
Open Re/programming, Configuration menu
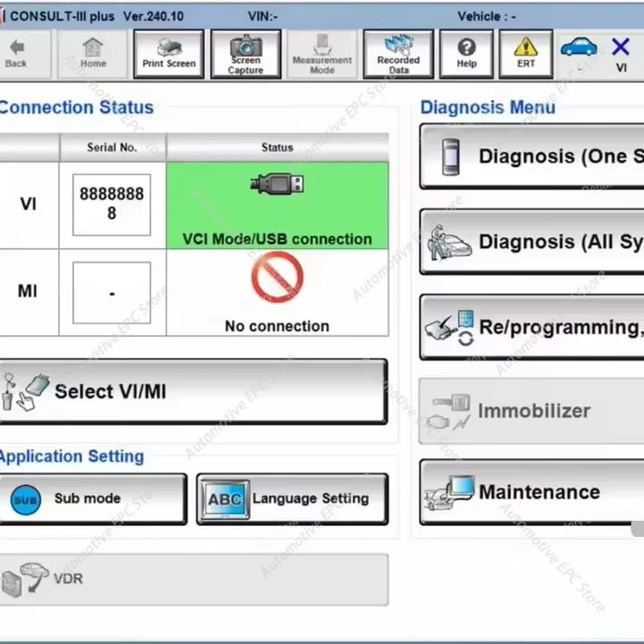pos(531,327)
